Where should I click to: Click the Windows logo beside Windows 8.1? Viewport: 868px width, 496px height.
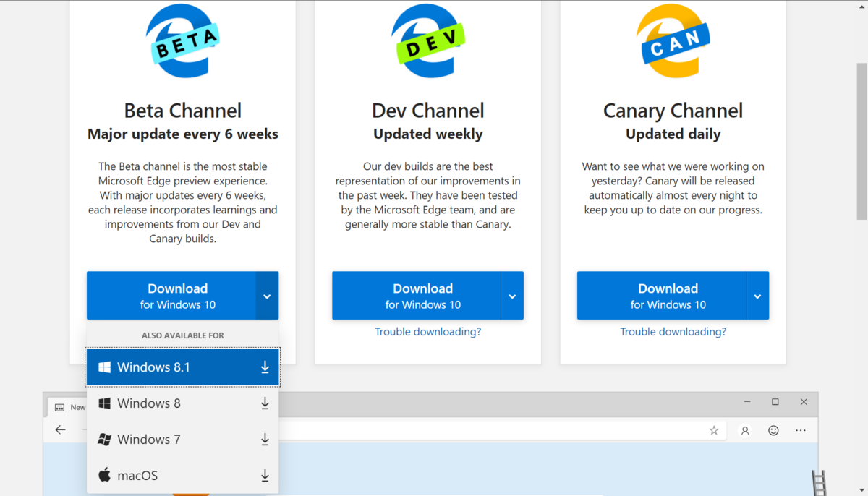104,367
